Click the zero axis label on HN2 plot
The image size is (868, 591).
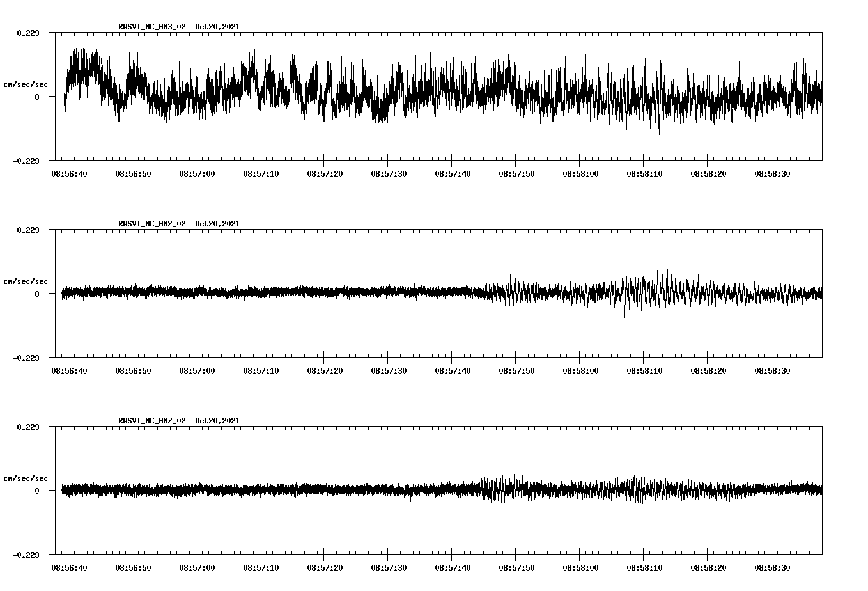(x=37, y=294)
